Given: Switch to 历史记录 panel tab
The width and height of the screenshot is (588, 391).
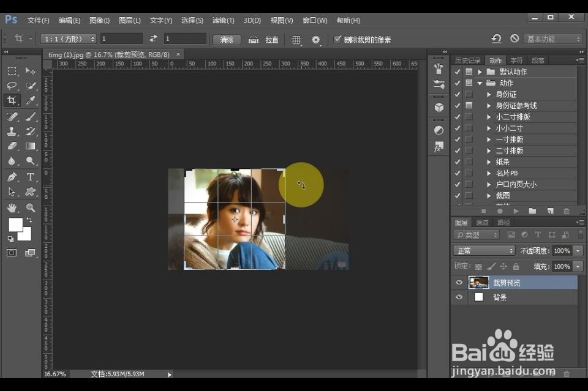Looking at the screenshot, I should pyautogui.click(x=467, y=61).
